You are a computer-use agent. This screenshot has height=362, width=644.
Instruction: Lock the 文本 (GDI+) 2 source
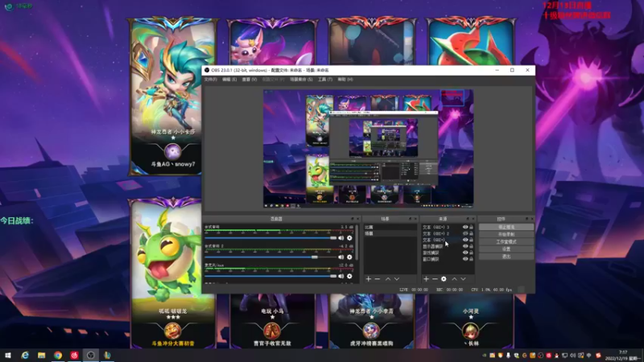coord(471,233)
